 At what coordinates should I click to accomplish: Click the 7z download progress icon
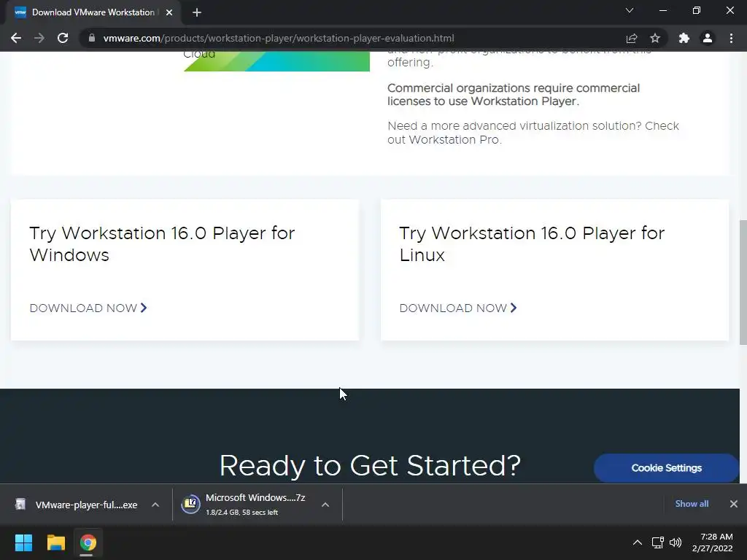(x=190, y=505)
